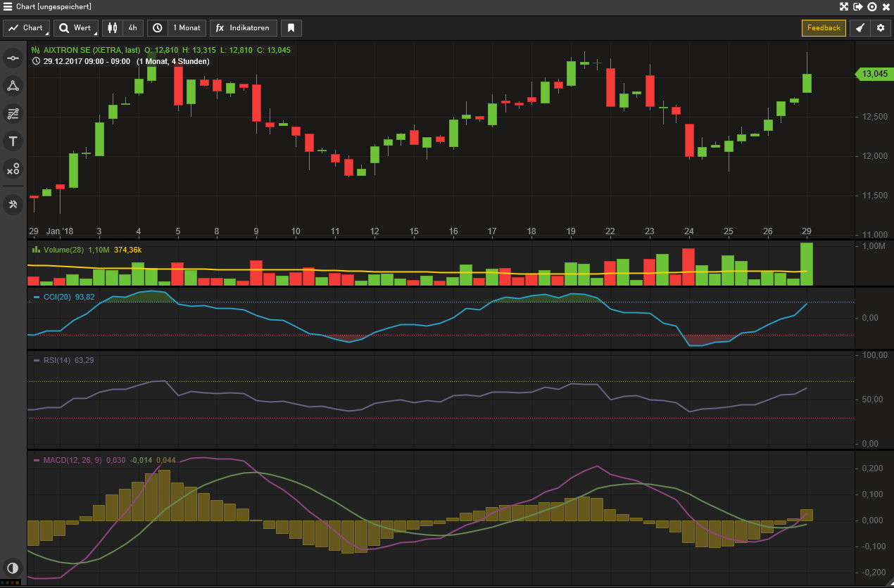Toggle the contrast theme switch at bottom left

[12, 568]
